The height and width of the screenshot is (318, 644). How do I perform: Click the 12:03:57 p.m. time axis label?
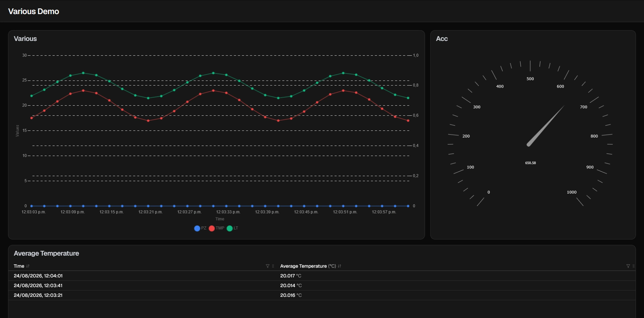384,212
